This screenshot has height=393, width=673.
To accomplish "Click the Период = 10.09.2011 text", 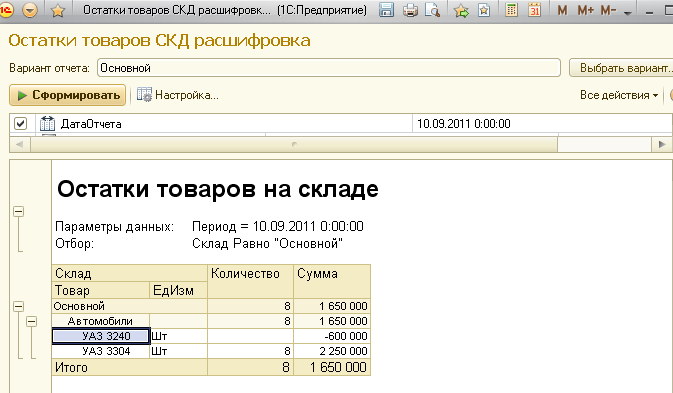I will pos(277,226).
